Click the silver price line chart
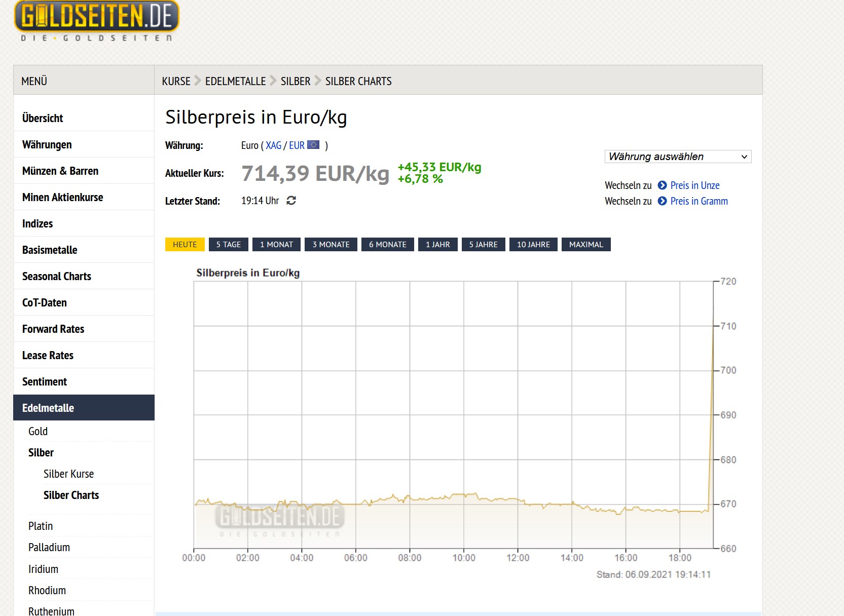 (x=453, y=414)
